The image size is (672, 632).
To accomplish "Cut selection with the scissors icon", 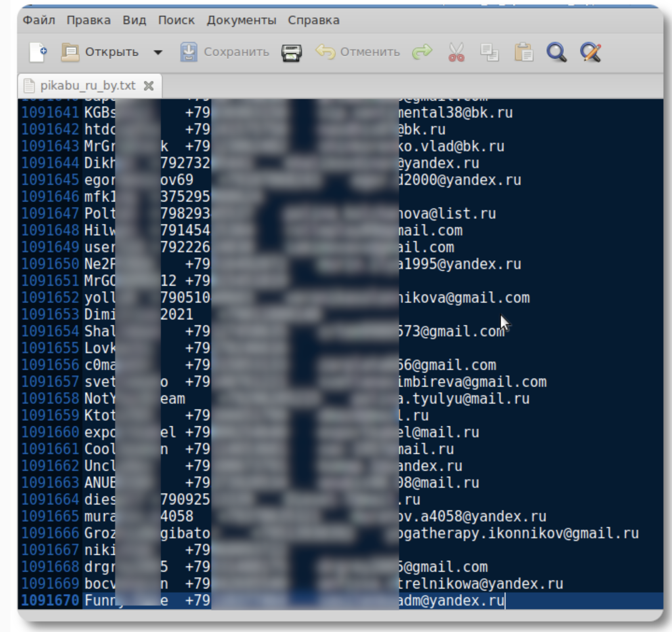I will tap(456, 52).
